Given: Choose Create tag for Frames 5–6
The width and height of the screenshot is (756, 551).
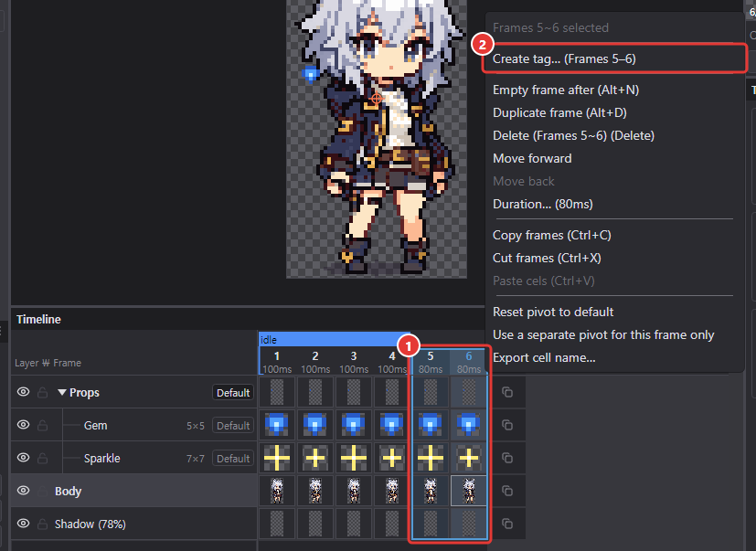Looking at the screenshot, I should pyautogui.click(x=614, y=58).
